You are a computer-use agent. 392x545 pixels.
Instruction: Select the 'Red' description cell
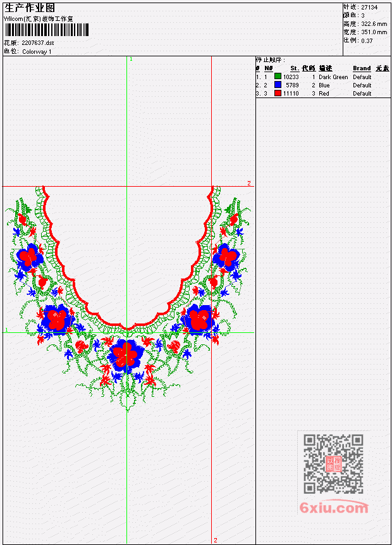point(324,94)
